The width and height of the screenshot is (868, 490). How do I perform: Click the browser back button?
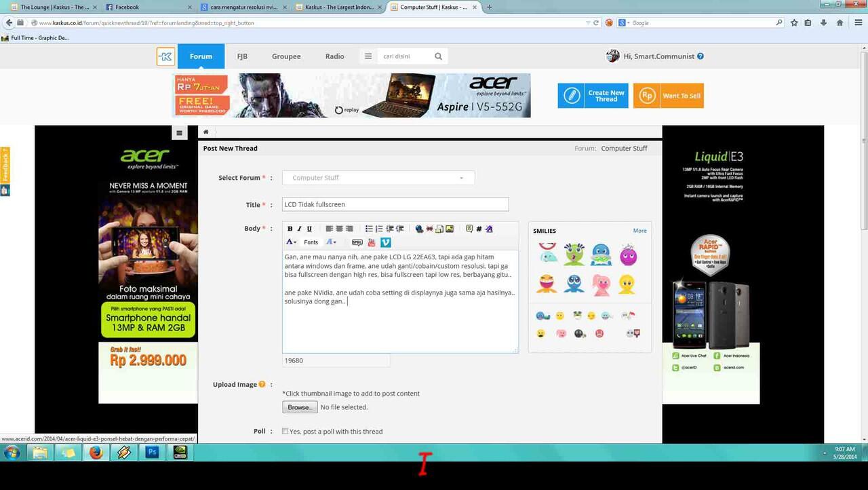point(9,23)
